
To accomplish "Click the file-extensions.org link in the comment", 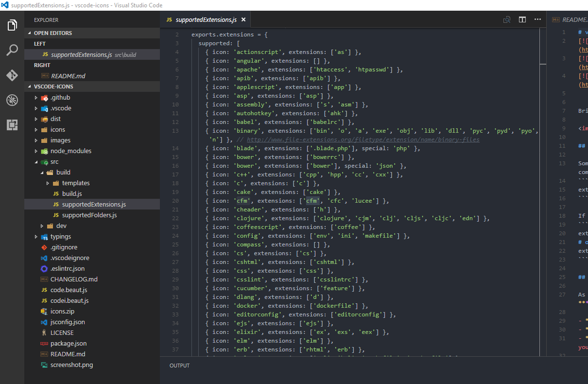I will tap(363, 140).
